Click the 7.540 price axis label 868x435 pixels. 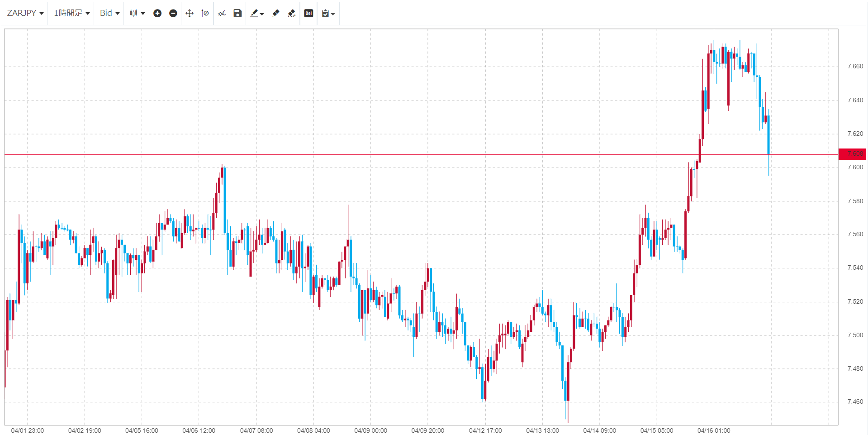[855, 268]
